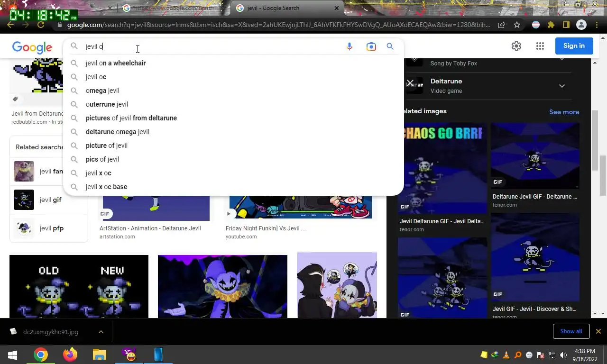Open the blue phone app in taskbar
This screenshot has height=364, width=607.
click(x=158, y=355)
